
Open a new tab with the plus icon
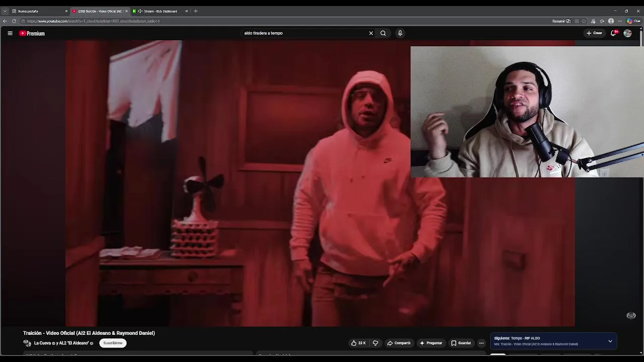196,11
